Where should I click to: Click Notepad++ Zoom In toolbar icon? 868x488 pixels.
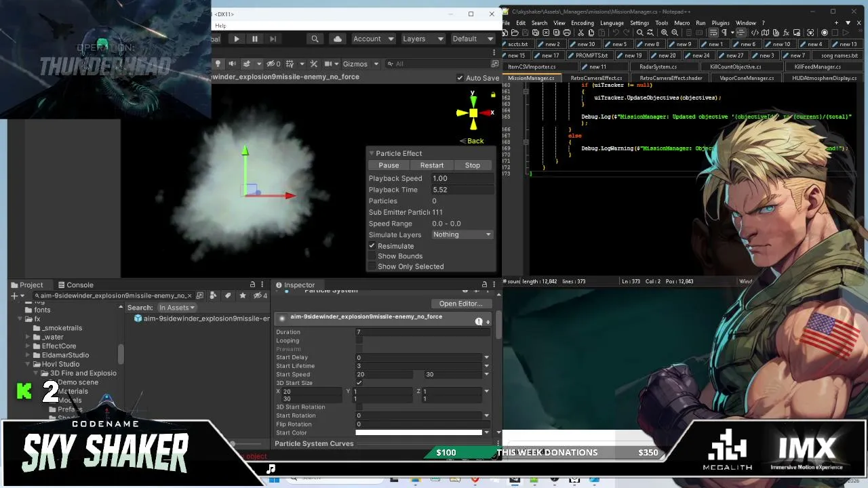pos(665,33)
